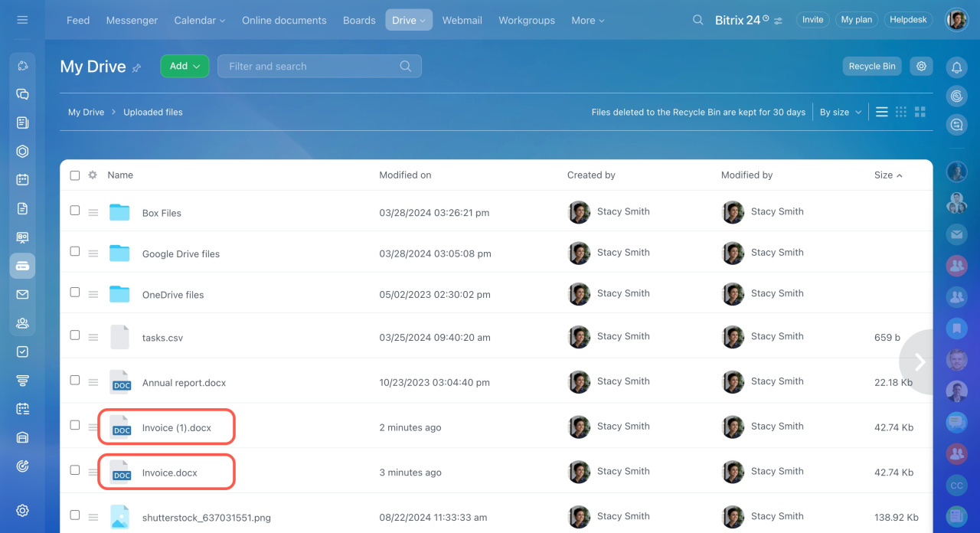
Task: Expand the green Add dropdown
Action: click(185, 67)
